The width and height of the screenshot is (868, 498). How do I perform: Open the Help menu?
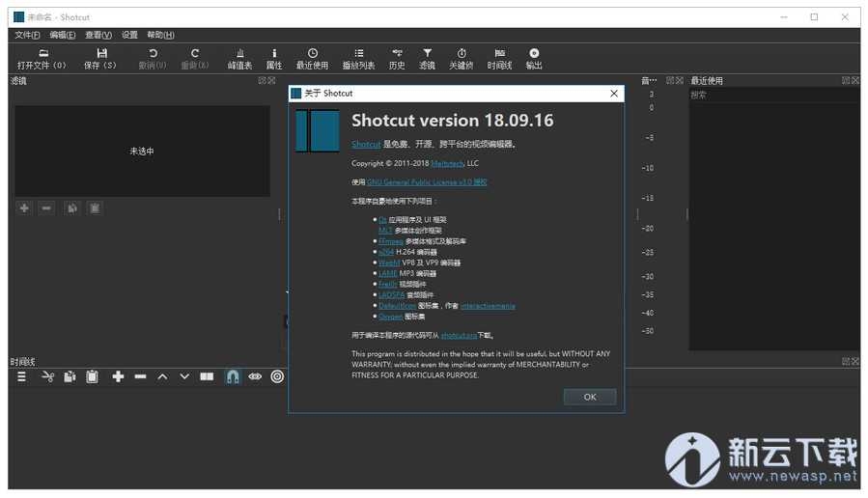160,35
